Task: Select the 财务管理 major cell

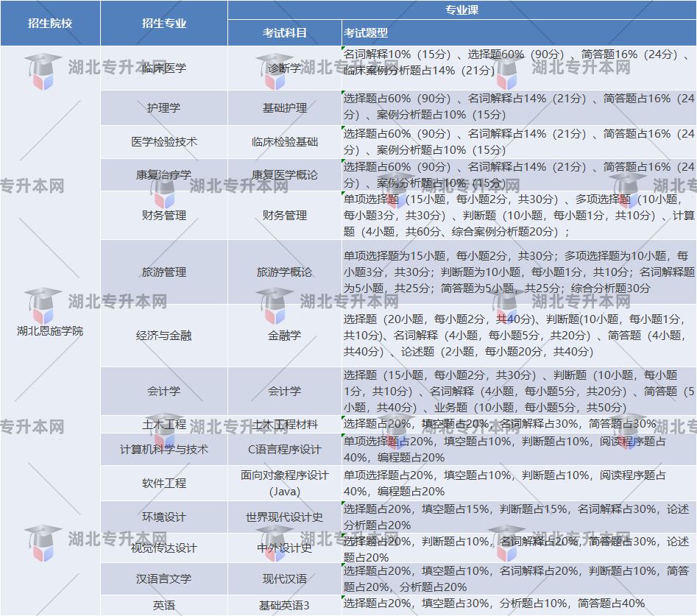Action: click(164, 215)
